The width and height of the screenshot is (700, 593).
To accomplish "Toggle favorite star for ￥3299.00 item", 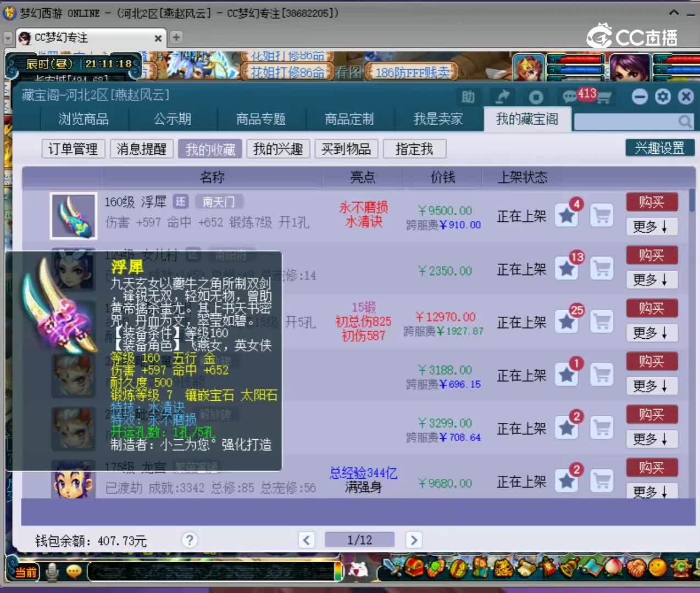I will click(566, 429).
